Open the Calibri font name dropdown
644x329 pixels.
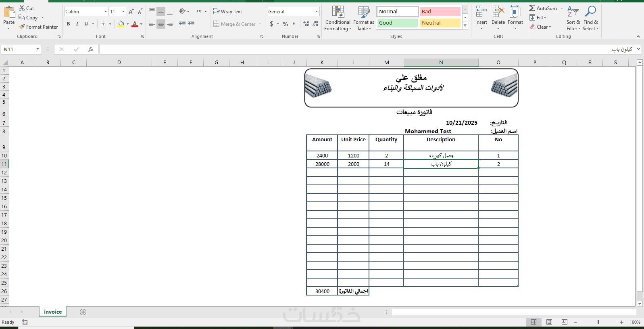pyautogui.click(x=106, y=12)
